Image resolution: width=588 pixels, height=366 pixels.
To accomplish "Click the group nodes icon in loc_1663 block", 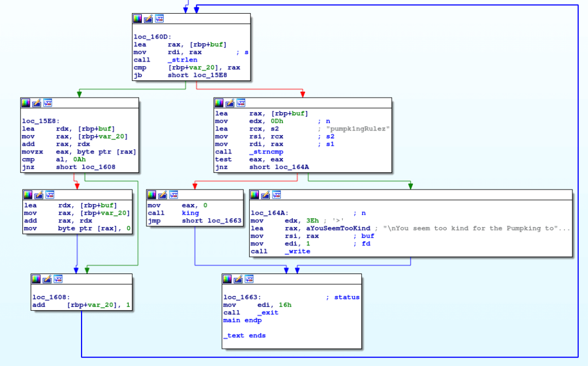I will [x=249, y=279].
